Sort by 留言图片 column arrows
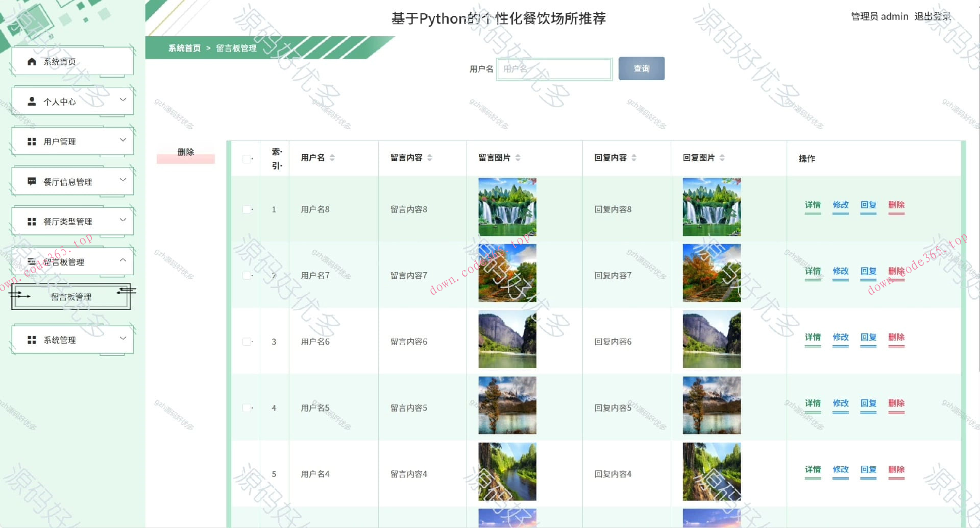 point(518,158)
